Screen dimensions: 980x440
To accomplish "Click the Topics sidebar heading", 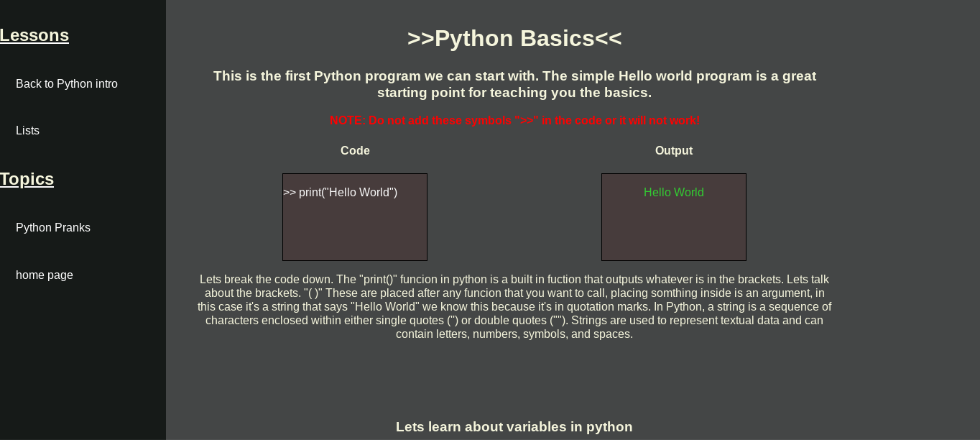I will click(x=27, y=179).
